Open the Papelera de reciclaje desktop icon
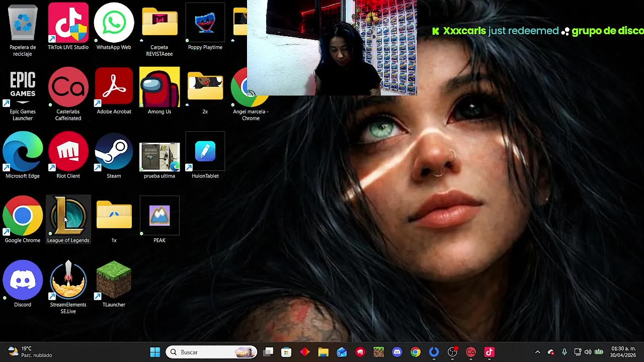 (23, 30)
